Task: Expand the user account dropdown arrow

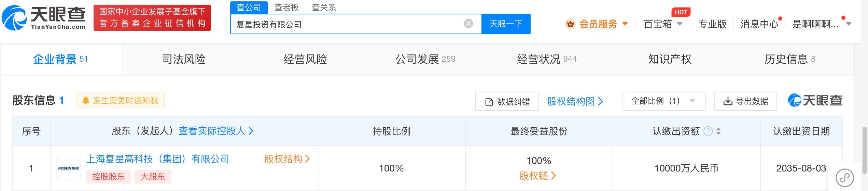Action: tap(849, 24)
